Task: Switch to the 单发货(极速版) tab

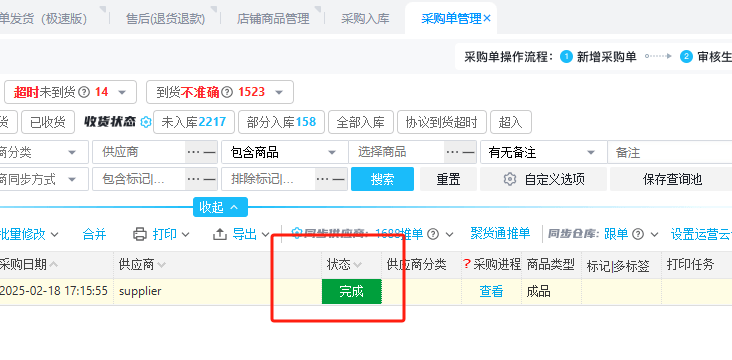Action: 43,19
